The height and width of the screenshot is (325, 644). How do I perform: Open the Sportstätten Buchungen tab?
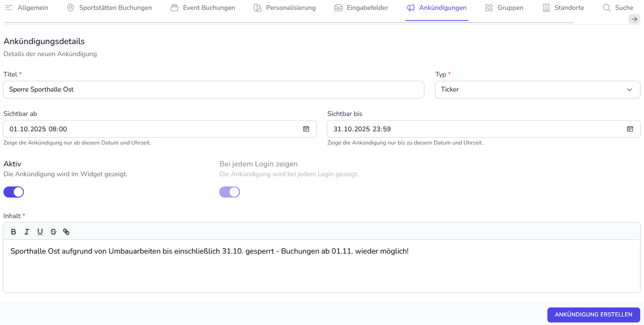[x=109, y=8]
